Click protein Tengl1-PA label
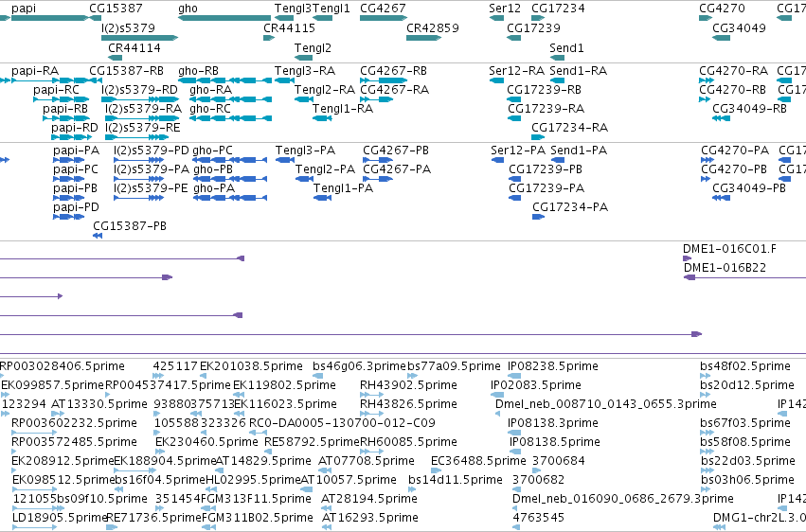 pyautogui.click(x=344, y=188)
